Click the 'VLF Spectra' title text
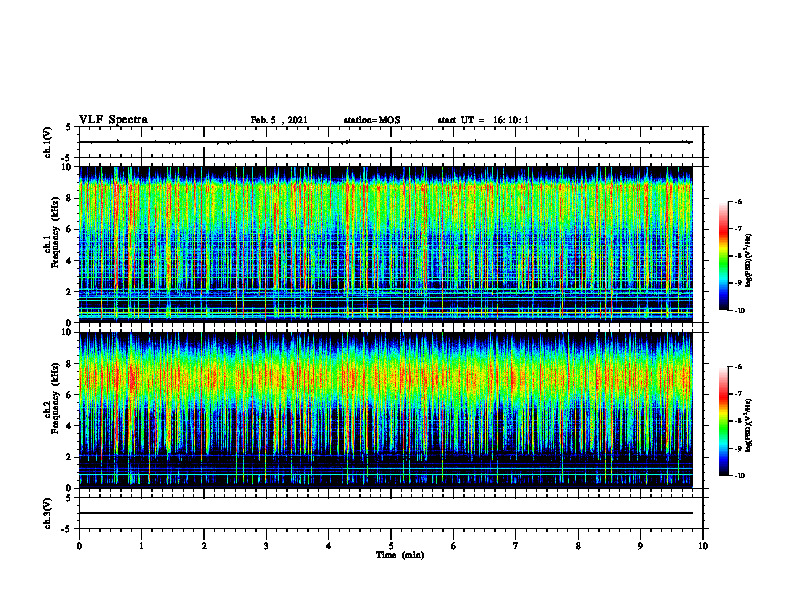The width and height of the screenshot is (792, 612). click(113, 120)
